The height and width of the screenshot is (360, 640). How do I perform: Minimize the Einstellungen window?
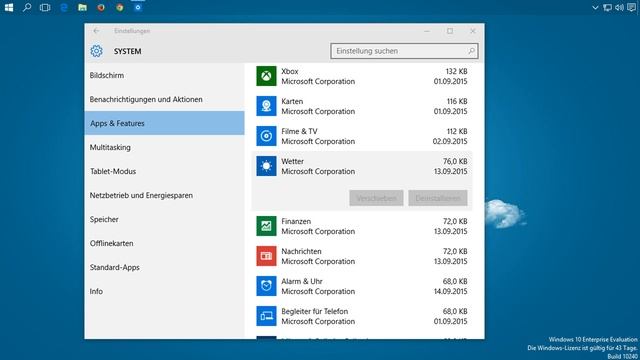click(427, 31)
